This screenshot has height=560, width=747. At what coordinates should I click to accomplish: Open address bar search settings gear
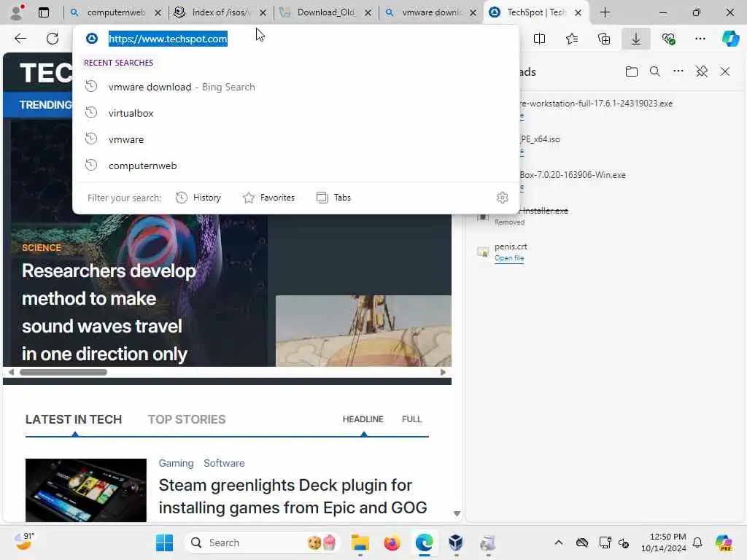(x=502, y=198)
